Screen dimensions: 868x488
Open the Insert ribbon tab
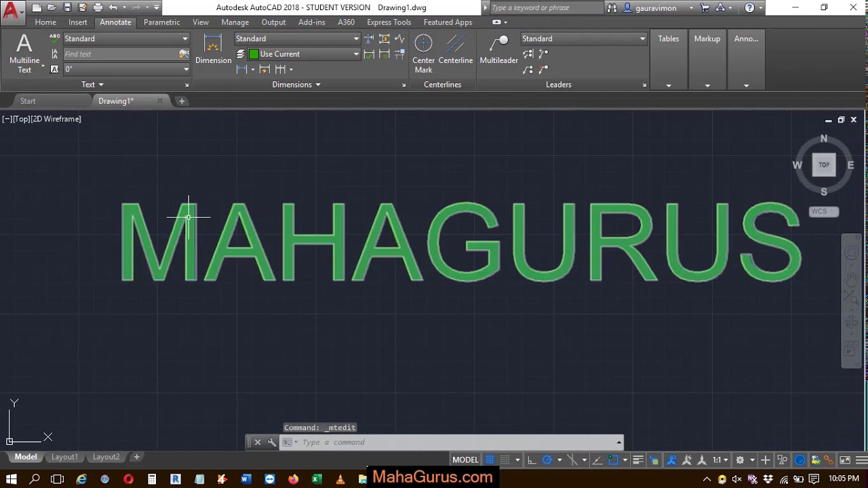[78, 22]
